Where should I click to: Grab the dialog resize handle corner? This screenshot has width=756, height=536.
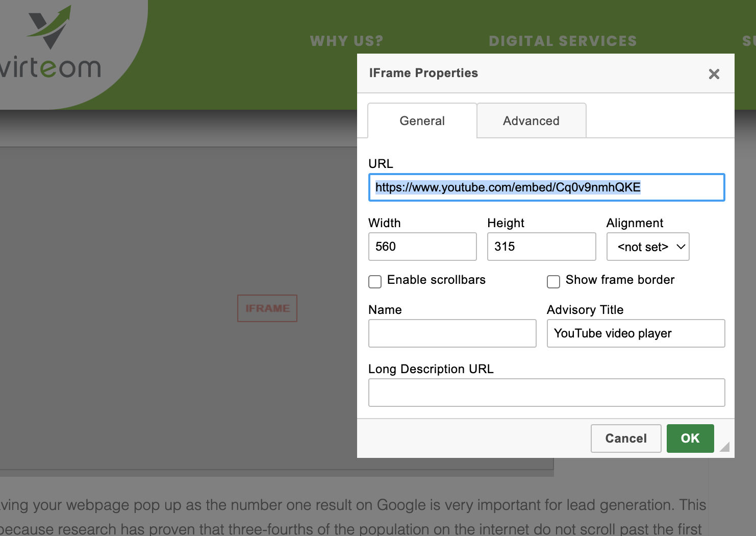point(725,447)
